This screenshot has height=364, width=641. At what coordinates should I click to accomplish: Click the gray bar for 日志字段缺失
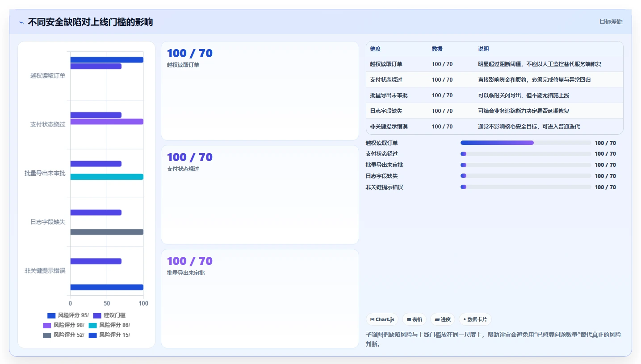tap(107, 232)
